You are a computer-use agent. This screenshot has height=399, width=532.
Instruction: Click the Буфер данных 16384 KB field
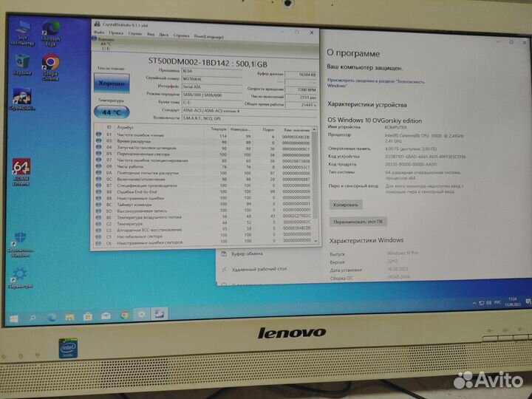pos(301,75)
